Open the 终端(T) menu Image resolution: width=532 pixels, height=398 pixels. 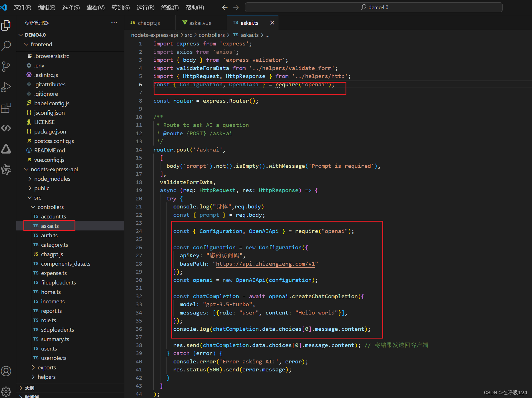170,7
